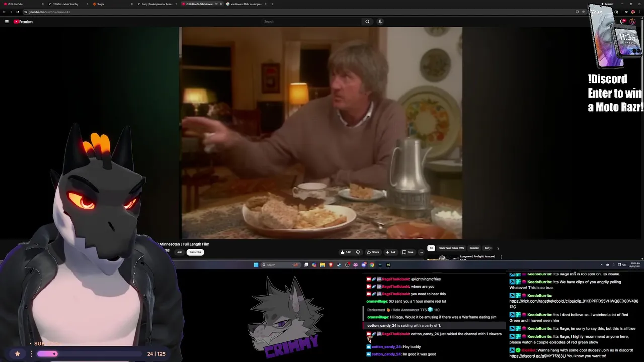
Task: Open more actions ellipsis under video
Action: pos(421,252)
